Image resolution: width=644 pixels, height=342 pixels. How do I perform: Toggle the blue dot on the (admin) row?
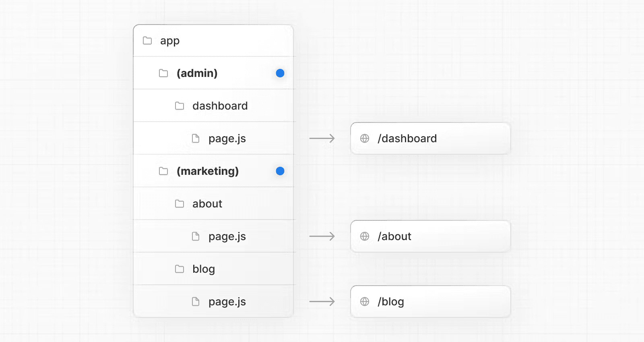click(280, 73)
